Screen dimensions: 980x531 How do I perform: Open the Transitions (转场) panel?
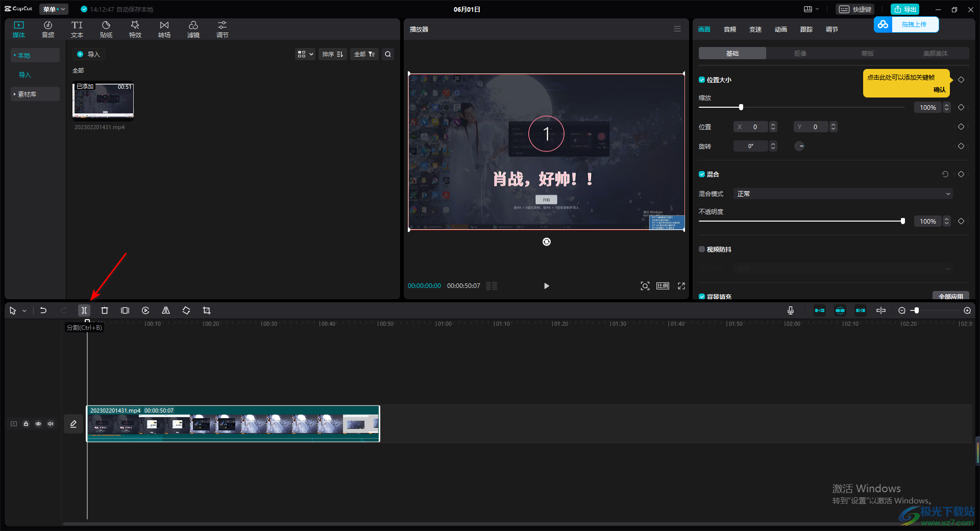pos(164,30)
